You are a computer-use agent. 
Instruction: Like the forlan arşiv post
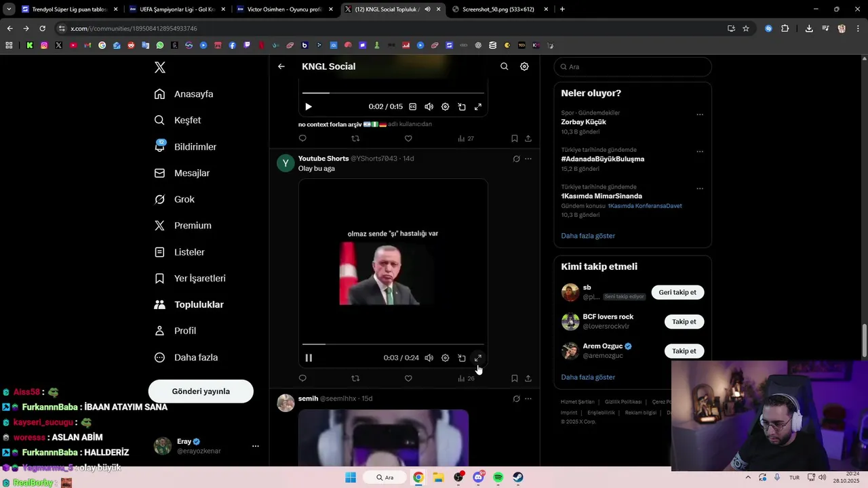[x=408, y=138]
